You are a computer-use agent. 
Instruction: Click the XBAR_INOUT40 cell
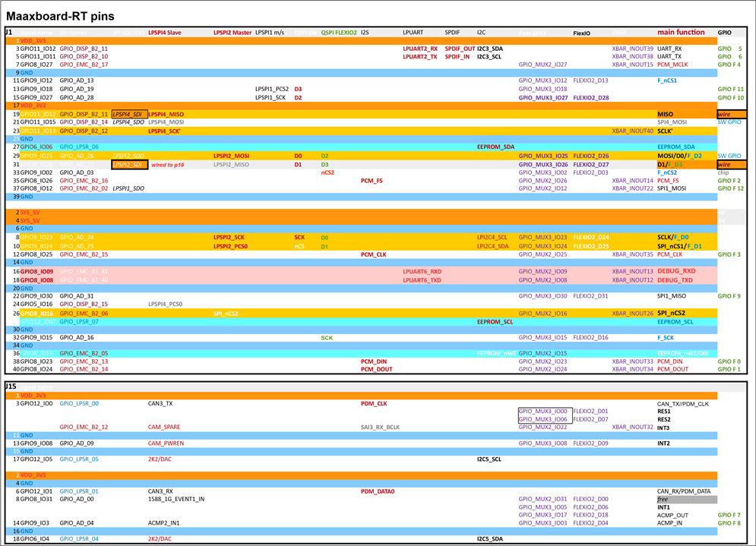(x=633, y=131)
